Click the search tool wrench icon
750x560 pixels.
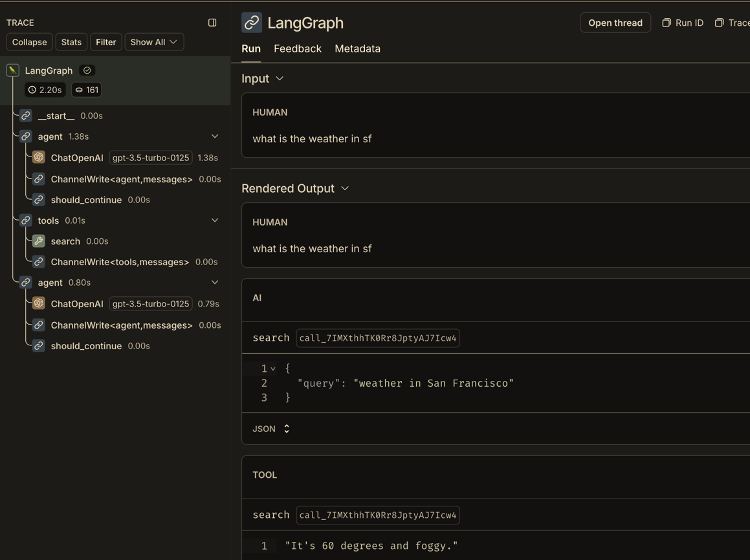point(39,241)
